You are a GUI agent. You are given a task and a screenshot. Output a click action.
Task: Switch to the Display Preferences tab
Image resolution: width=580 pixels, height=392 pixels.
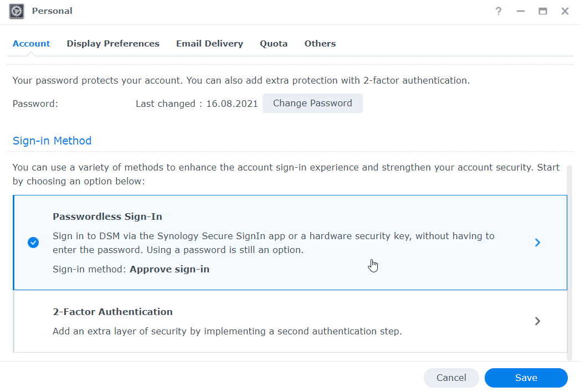pos(113,43)
